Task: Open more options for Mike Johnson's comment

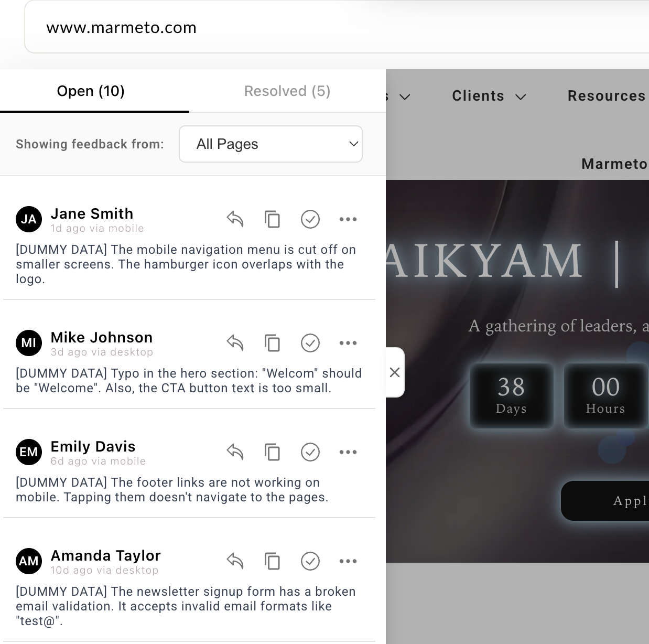Action: (x=348, y=343)
